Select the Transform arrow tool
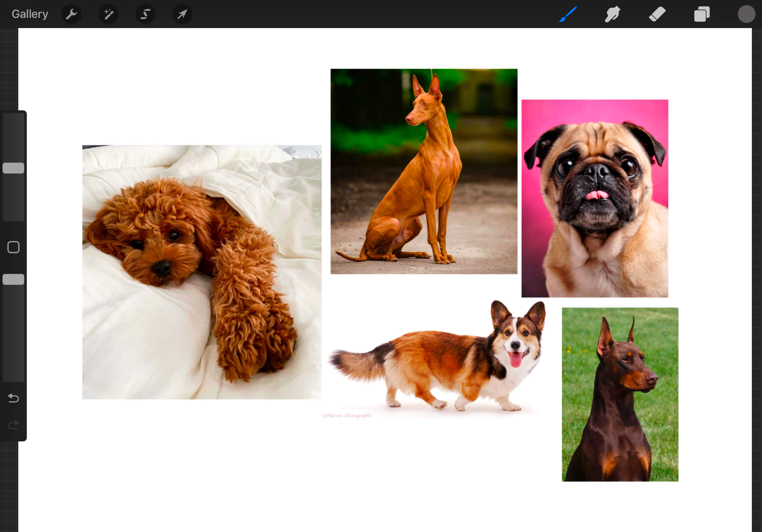Screen dimensions: 762x532 182,14
